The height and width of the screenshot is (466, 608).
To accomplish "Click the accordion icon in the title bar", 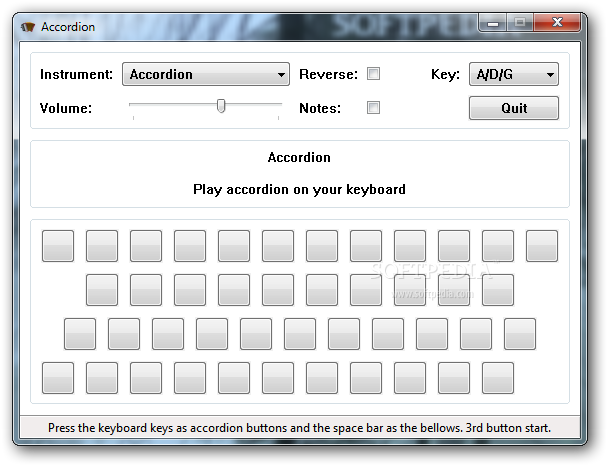I will click(28, 27).
